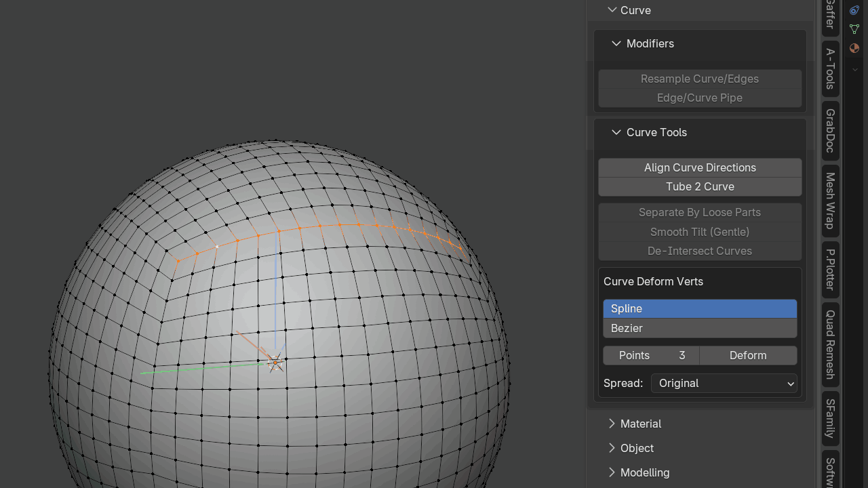Collapse the Modifiers subpanel
868x488 pixels.
616,43
